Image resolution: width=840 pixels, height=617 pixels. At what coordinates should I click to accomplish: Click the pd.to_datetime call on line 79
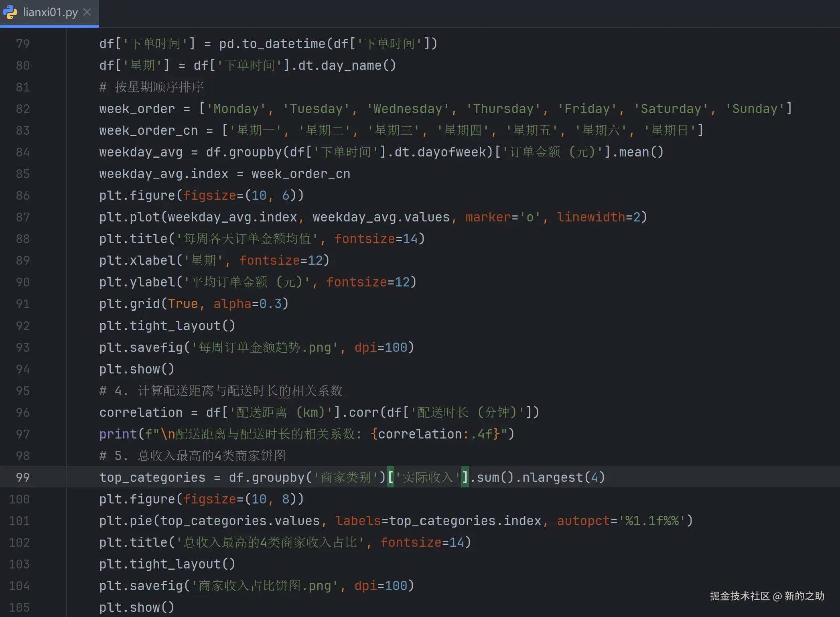(272, 44)
